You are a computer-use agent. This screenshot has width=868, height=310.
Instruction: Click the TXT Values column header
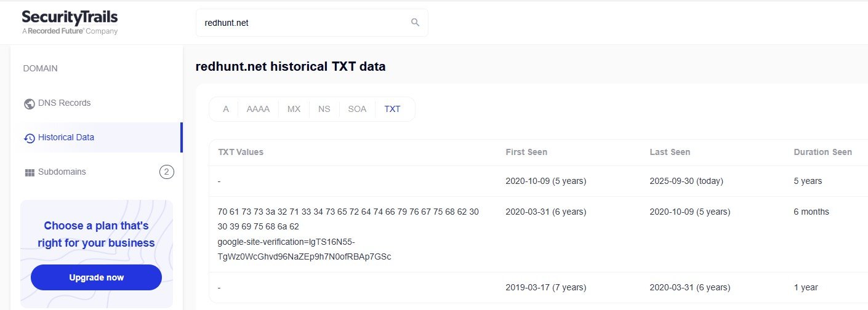pos(241,152)
